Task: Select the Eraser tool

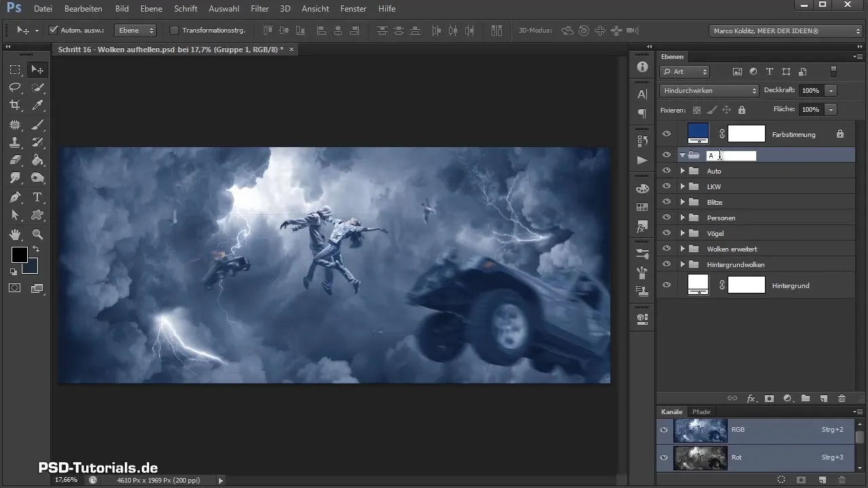Action: pos(15,160)
